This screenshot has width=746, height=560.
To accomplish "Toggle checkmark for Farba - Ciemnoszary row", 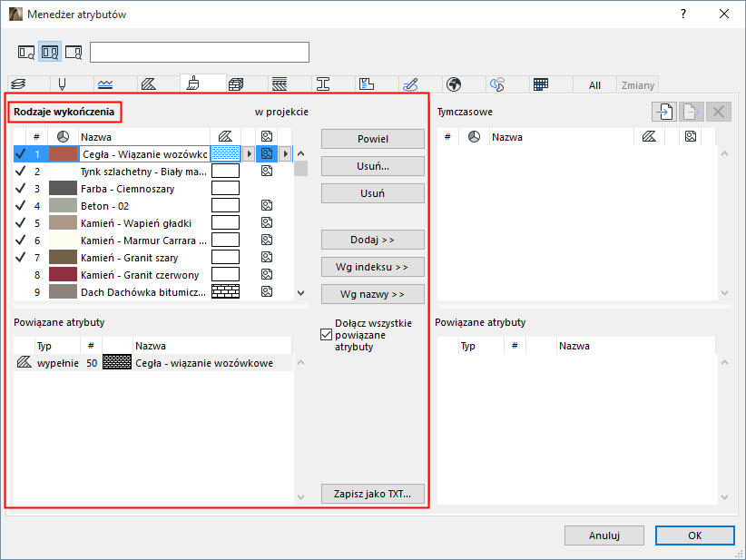I will [21, 189].
